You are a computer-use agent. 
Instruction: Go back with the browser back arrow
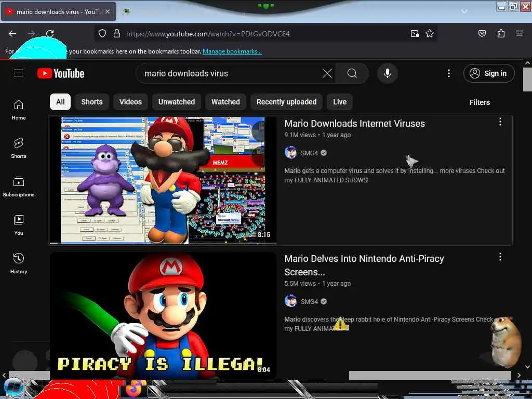pyautogui.click(x=12, y=33)
